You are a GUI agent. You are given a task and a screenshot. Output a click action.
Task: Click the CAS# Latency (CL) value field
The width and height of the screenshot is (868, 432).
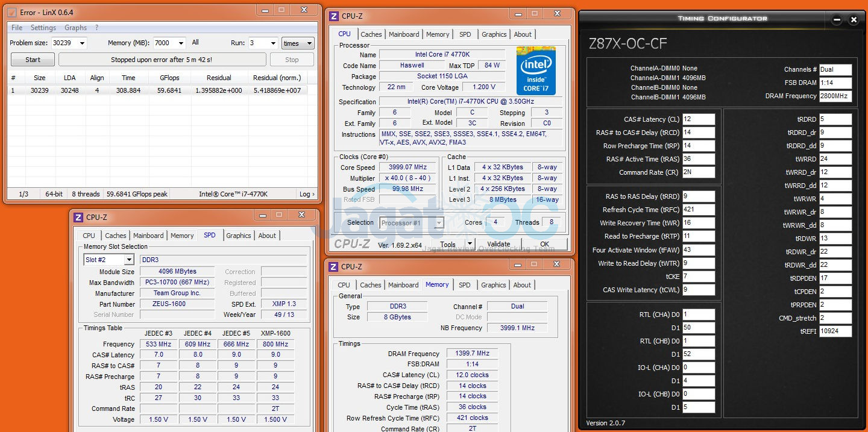699,119
